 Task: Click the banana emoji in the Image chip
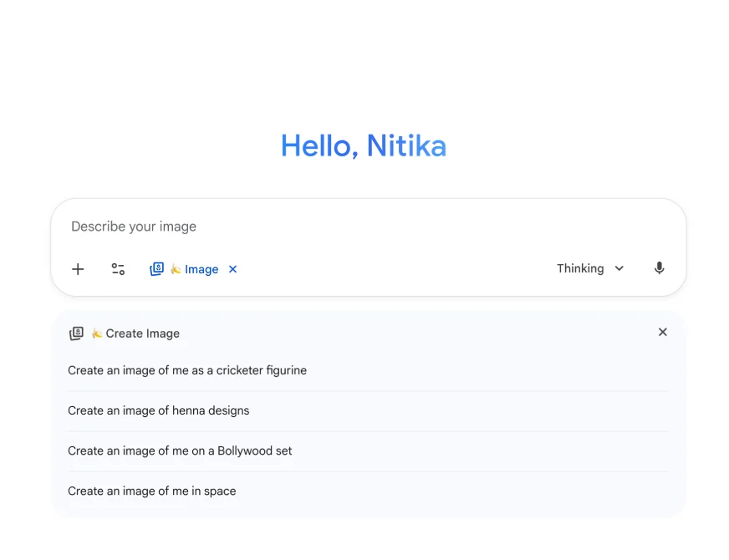point(175,269)
